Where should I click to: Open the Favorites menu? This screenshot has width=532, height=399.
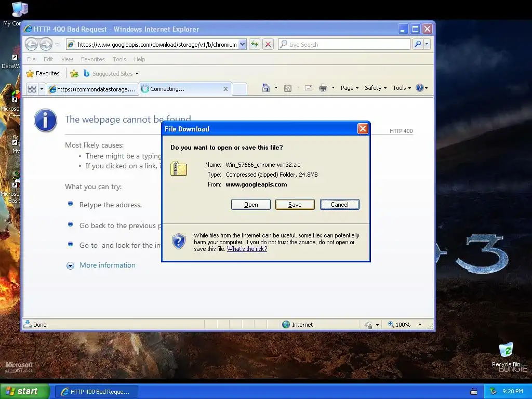tap(92, 59)
